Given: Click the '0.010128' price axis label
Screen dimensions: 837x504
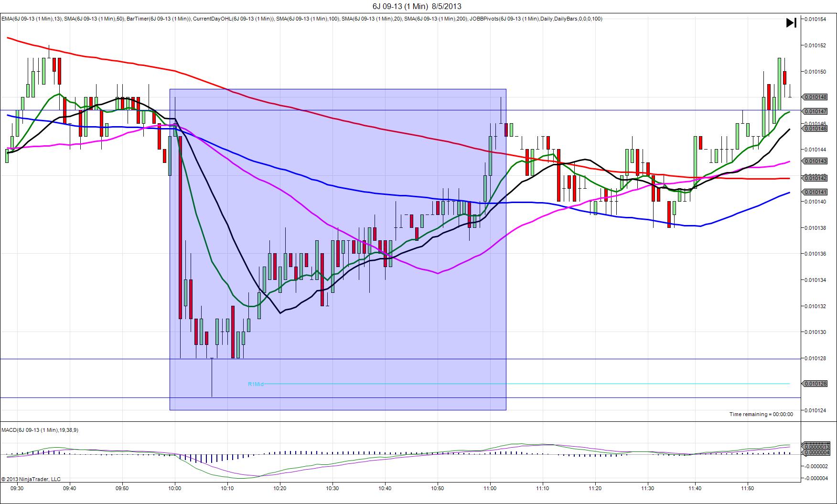Looking at the screenshot, I should click(x=816, y=358).
